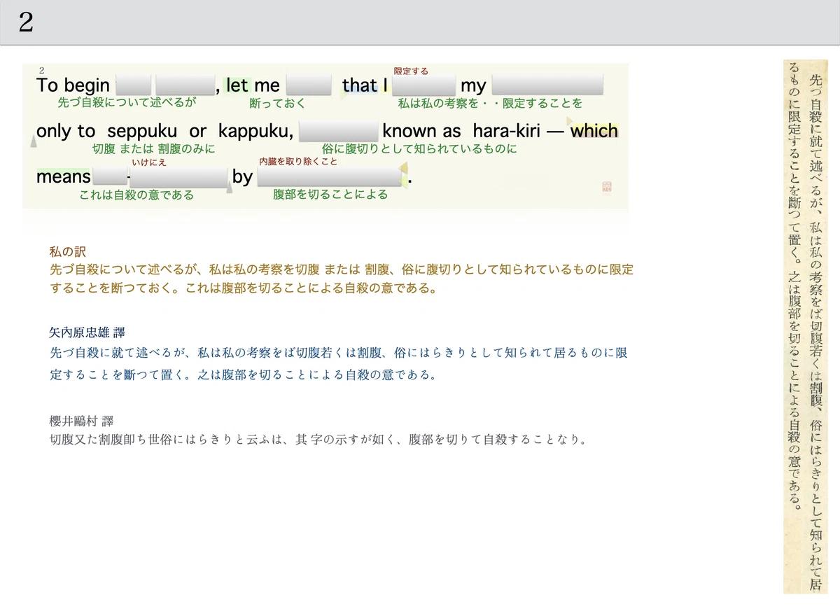840x616 pixels.
Task: Click the red hint 'いけにえ'
Action: [x=149, y=162]
